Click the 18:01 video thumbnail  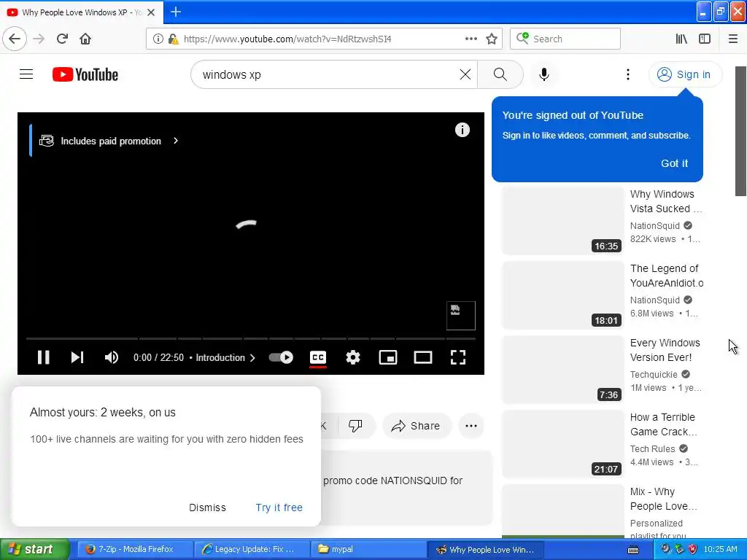[x=562, y=295]
